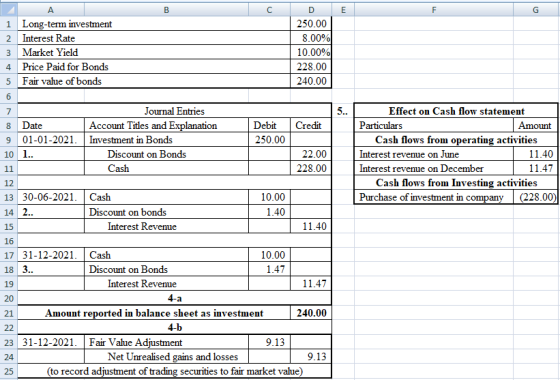Select column C header
Image resolution: width=560 pixels, height=380 pixels.
pos(269,10)
